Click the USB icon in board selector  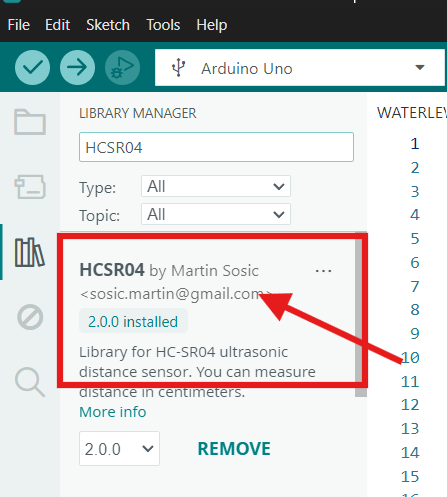pos(178,68)
